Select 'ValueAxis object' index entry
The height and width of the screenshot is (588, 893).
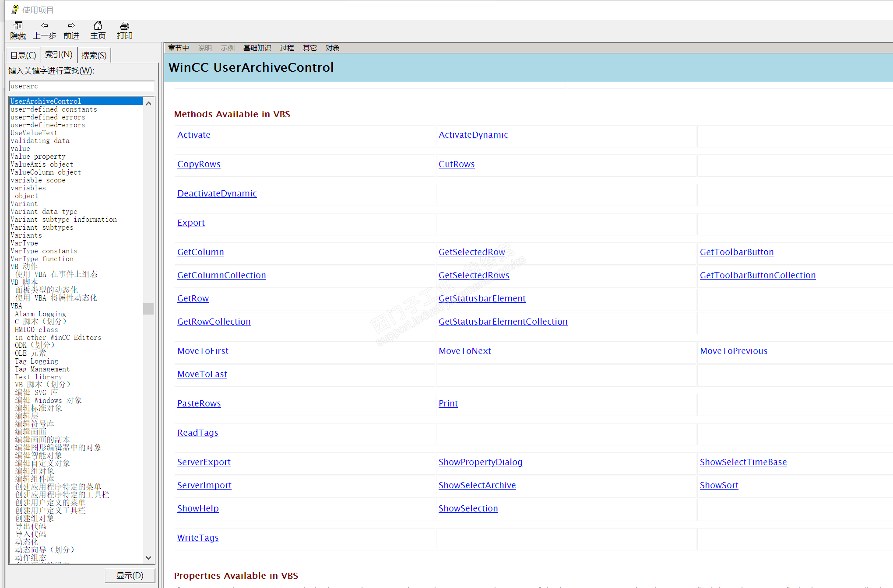[42, 164]
